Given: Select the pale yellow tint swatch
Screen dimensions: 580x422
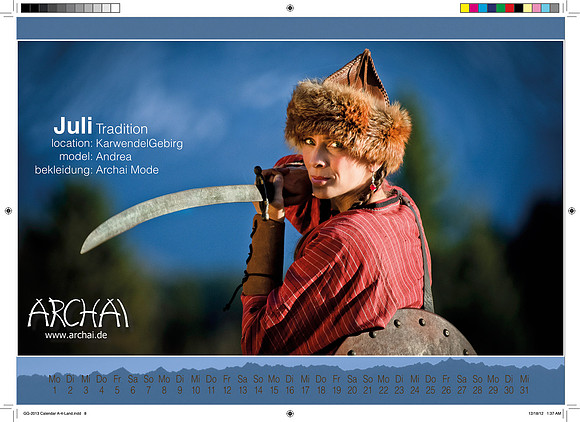Looking at the screenshot, I should pyautogui.click(x=527, y=8).
